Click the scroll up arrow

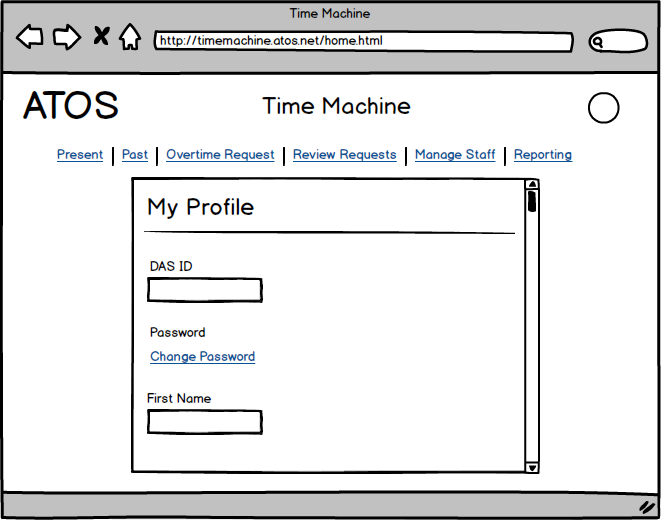(x=532, y=185)
